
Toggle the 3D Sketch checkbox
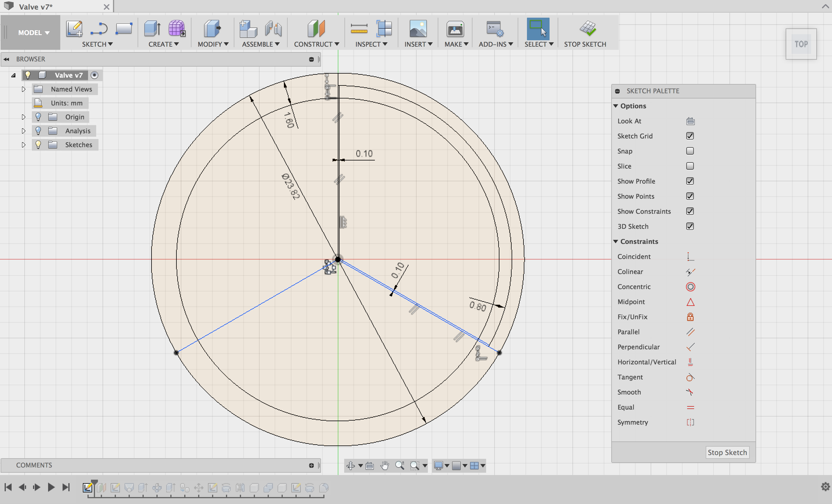690,226
